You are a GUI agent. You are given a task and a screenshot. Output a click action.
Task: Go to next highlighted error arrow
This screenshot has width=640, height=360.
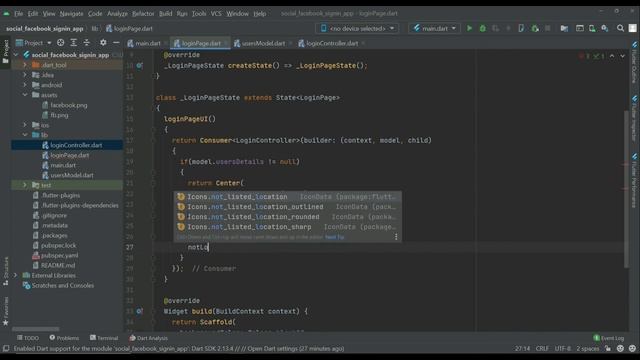click(622, 56)
